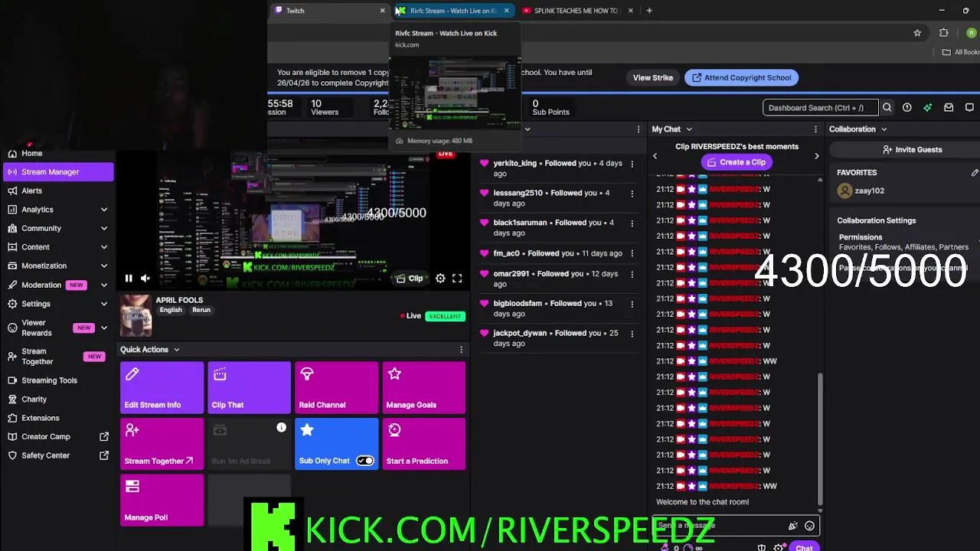This screenshot has height=551, width=980.
Task: Open the options menu for yerkito_king's follow
Action: point(632,164)
